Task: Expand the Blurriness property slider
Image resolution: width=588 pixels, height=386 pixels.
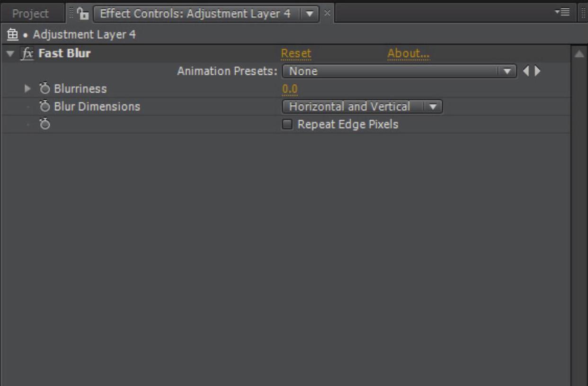Action: click(27, 88)
